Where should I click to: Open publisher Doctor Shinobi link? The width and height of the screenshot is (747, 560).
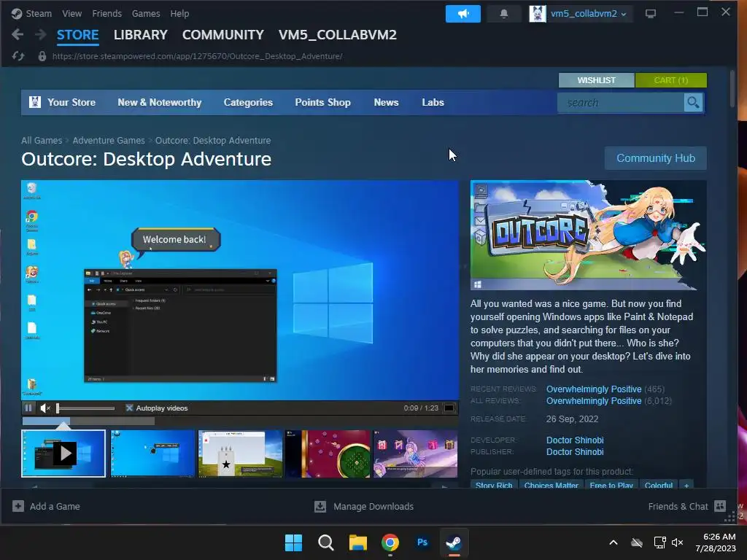[575, 451]
